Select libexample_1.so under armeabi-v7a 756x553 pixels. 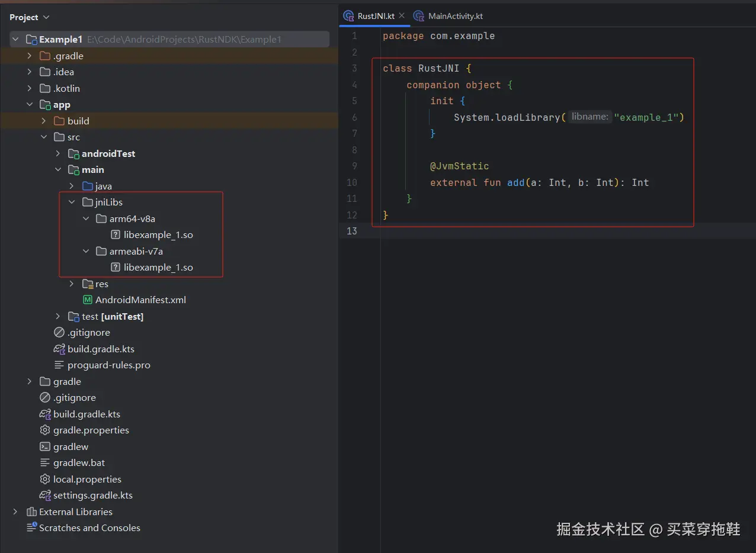(158, 267)
